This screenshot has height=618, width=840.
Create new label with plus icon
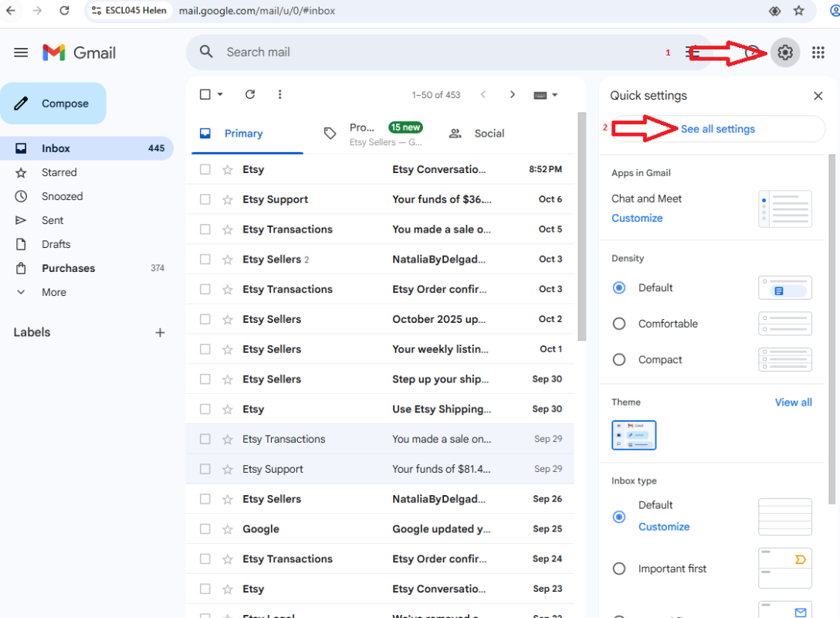click(x=160, y=333)
